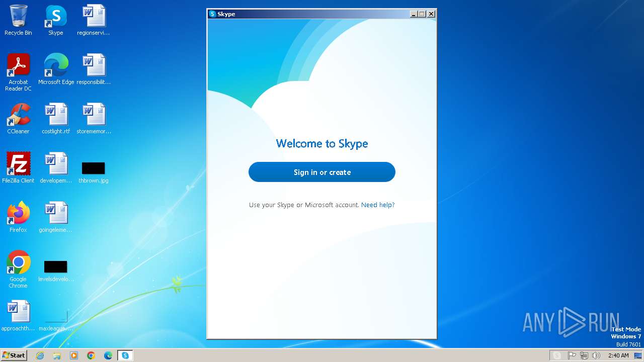Select the regionservi... Word document

click(94, 20)
